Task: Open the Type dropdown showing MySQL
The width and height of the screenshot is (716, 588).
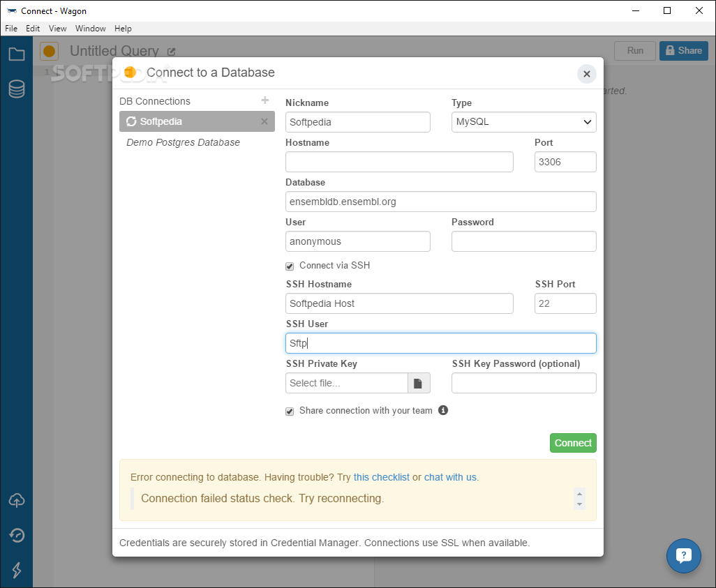Action: point(524,122)
